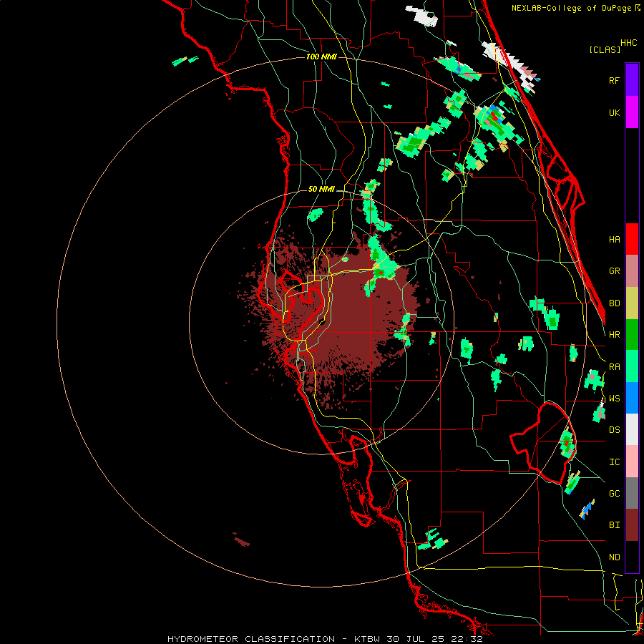
Task: Click the GC legend label
Action: (614, 494)
